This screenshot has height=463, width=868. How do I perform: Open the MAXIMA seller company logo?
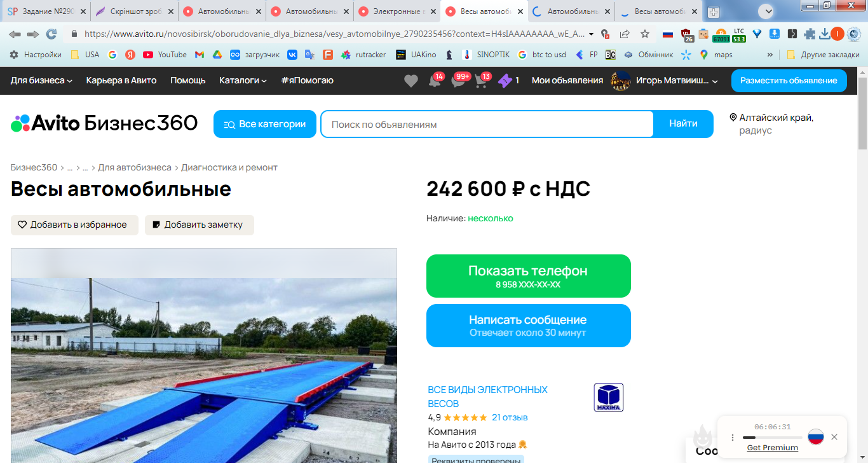point(608,397)
